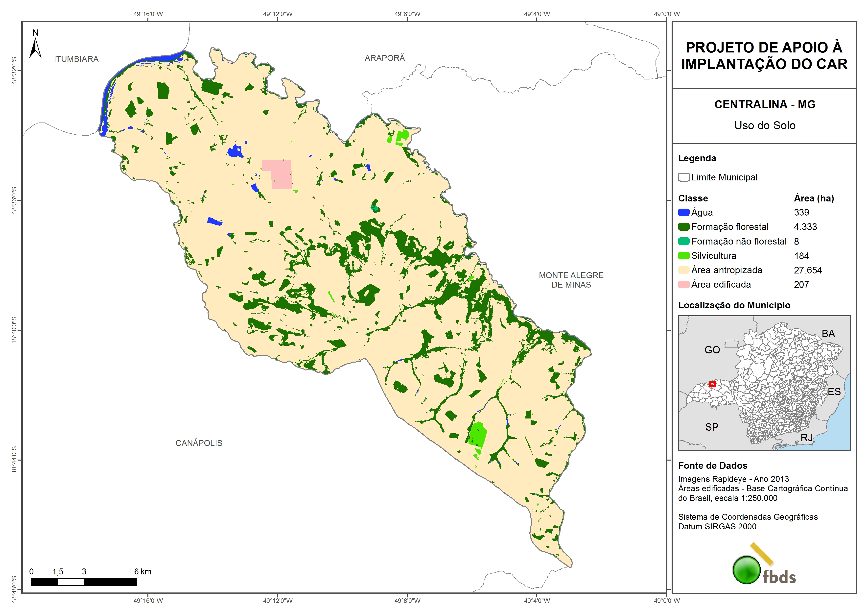
Task: Click the Água blue legend swatch
Action: point(683,213)
